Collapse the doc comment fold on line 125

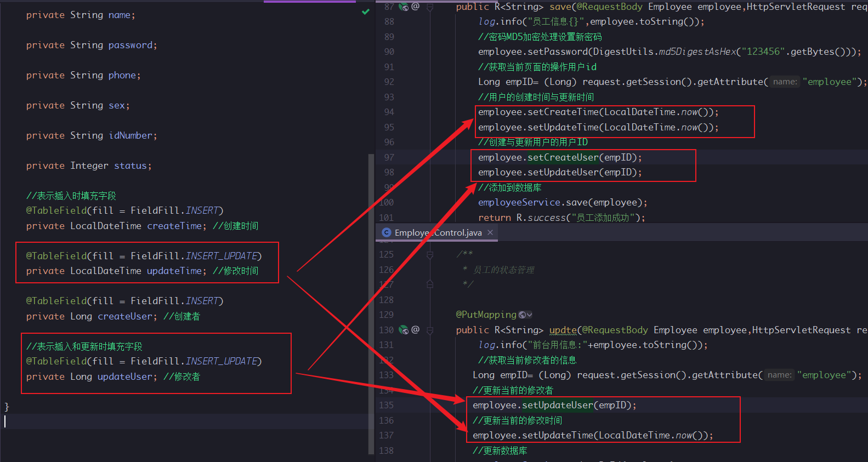pos(430,255)
